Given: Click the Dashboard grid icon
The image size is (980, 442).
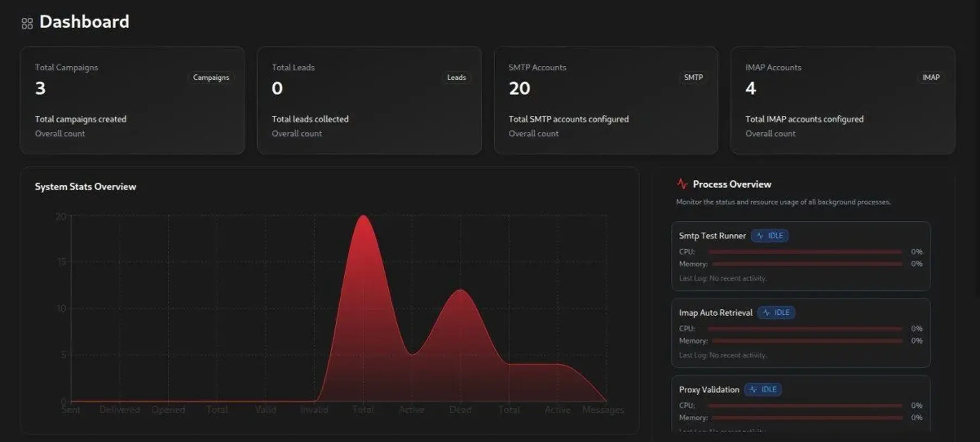Looking at the screenshot, I should pyautogui.click(x=27, y=23).
